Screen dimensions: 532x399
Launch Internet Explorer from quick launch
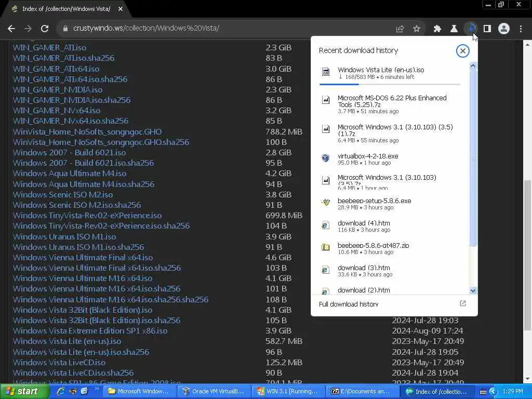coord(61,391)
